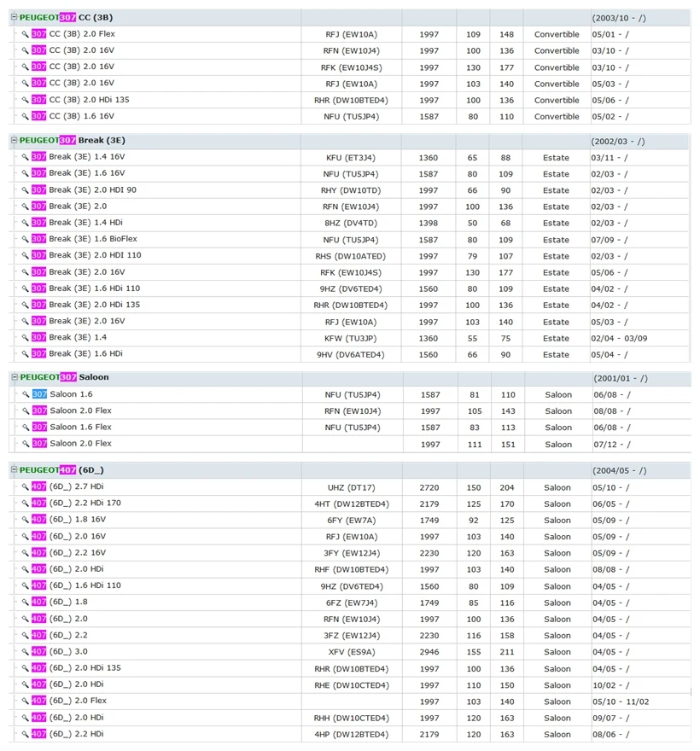Open magnifier for Break 2.0 HDi 135
Image resolution: width=700 pixels, height=751 pixels.
pyautogui.click(x=25, y=305)
